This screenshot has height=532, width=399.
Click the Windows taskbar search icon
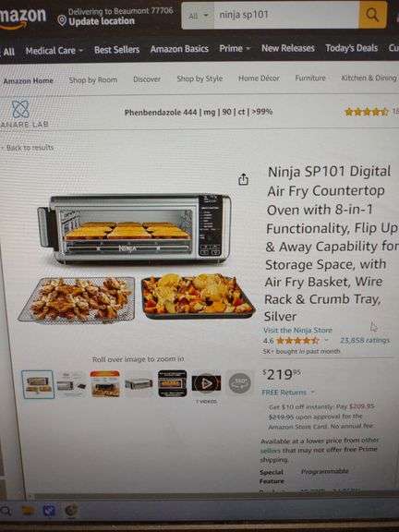pyautogui.click(x=6, y=510)
